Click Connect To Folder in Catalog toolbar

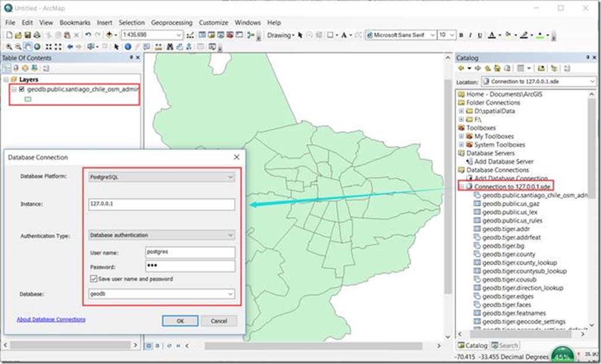coord(541,68)
